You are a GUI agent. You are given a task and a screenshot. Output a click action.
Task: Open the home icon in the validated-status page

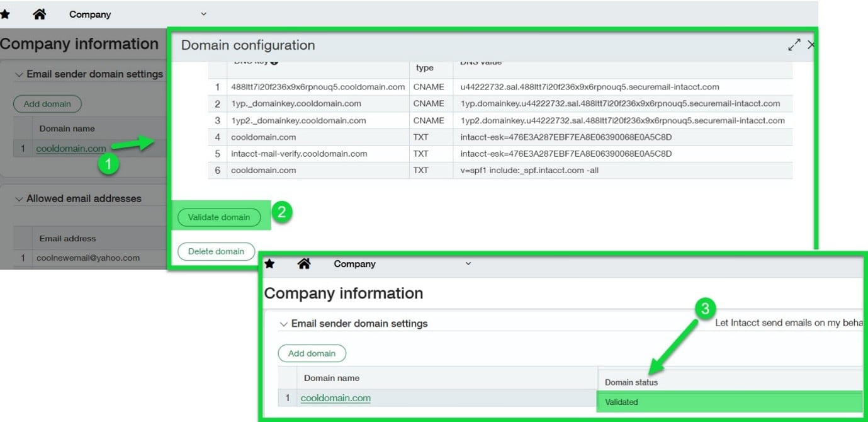303,264
